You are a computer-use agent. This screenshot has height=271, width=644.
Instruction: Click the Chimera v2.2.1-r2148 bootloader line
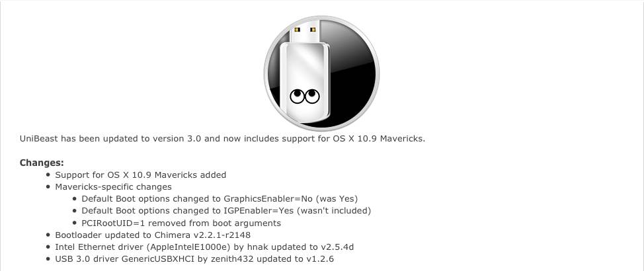(153, 235)
